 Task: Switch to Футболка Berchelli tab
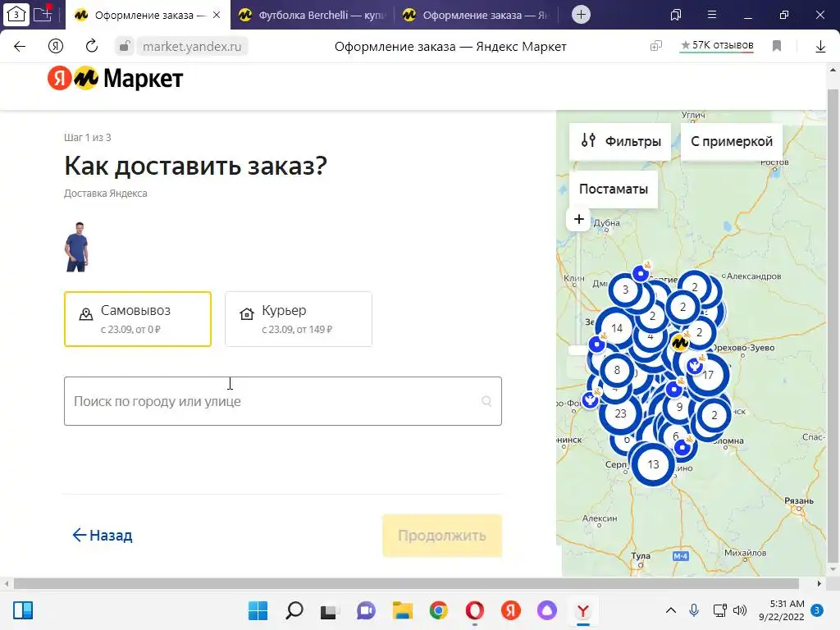pyautogui.click(x=312, y=15)
